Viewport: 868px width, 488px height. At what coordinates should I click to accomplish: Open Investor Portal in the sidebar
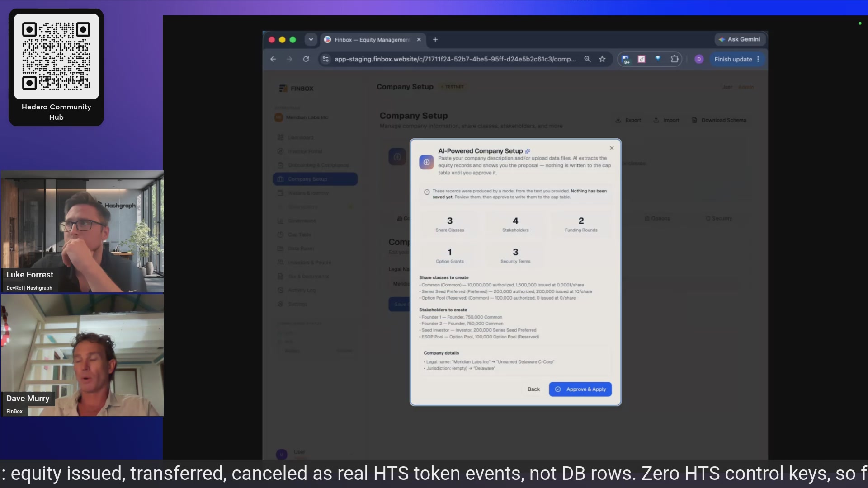315,151
